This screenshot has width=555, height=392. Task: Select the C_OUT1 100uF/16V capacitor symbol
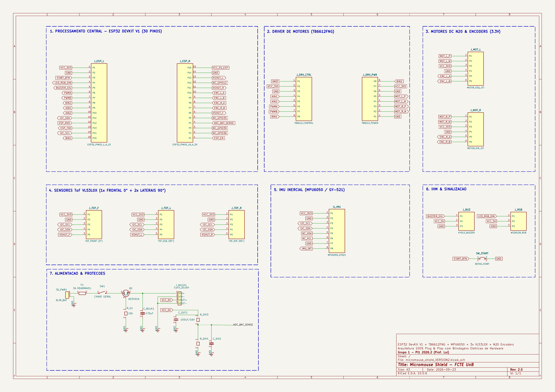176,319
